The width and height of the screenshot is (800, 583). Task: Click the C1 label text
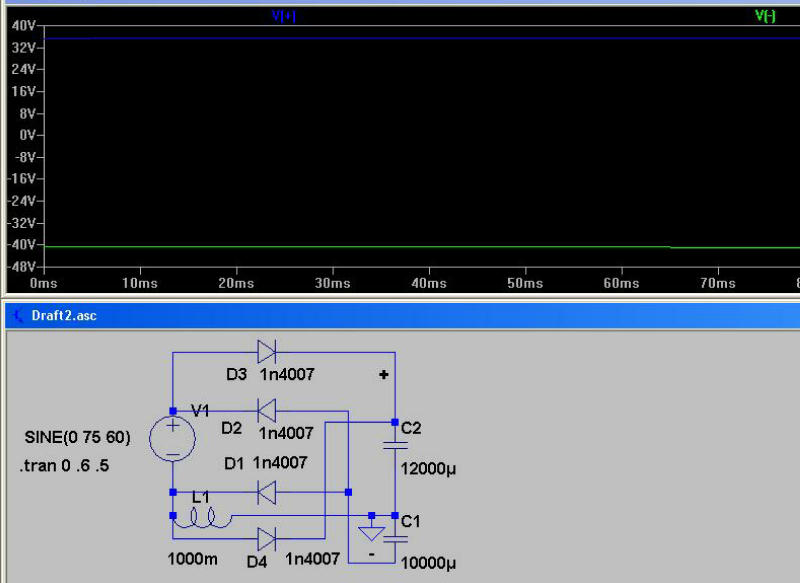click(411, 521)
